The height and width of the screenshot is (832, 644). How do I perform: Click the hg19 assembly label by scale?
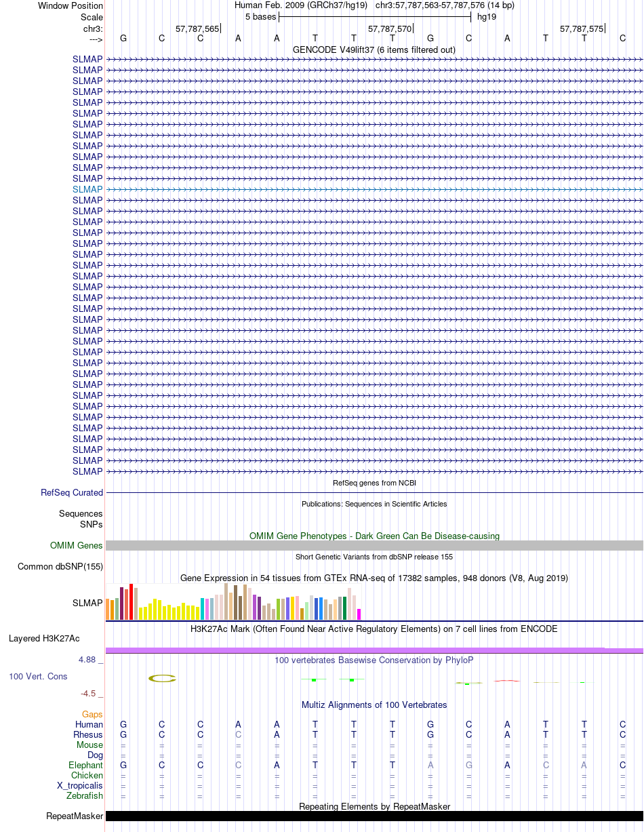[x=487, y=16]
